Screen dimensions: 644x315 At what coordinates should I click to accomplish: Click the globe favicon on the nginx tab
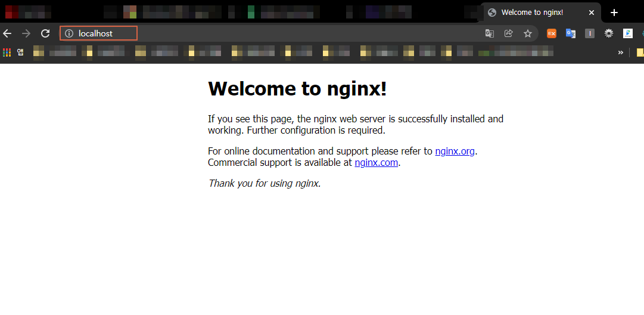[492, 13]
